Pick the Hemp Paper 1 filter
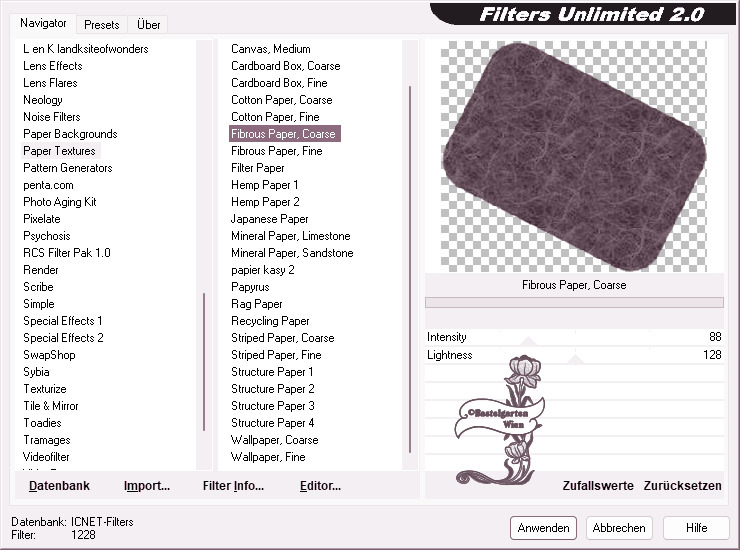Viewport: 740px width, 550px height. 265,185
